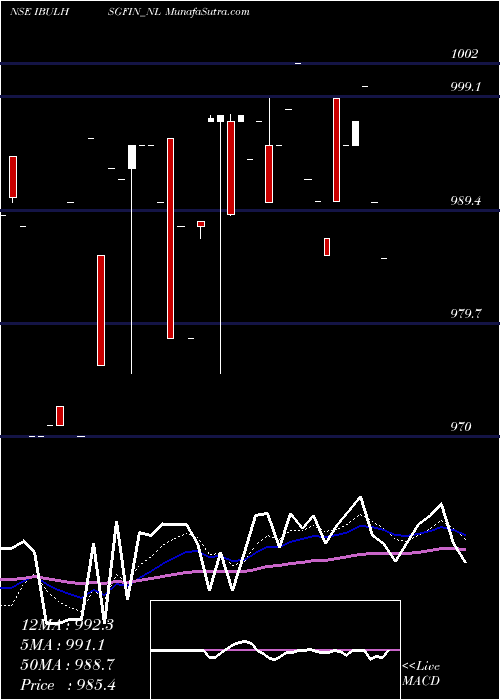Click the SGFIN_NL MunafaSutra.com header text
Screen dimensions: 500x700
coord(179,12)
